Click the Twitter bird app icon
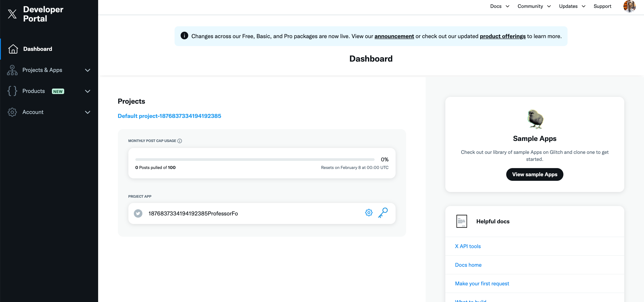The image size is (644, 302). pyautogui.click(x=138, y=213)
